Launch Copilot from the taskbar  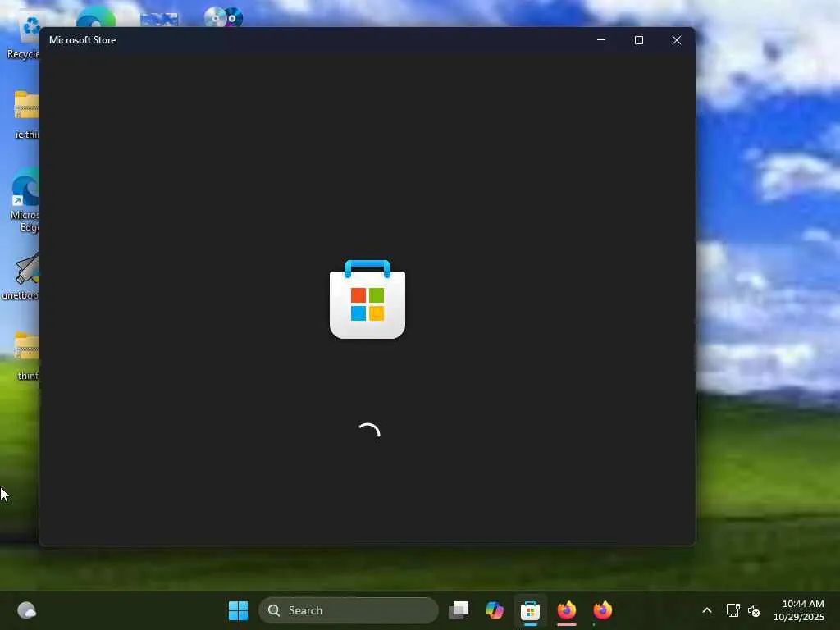pos(494,610)
